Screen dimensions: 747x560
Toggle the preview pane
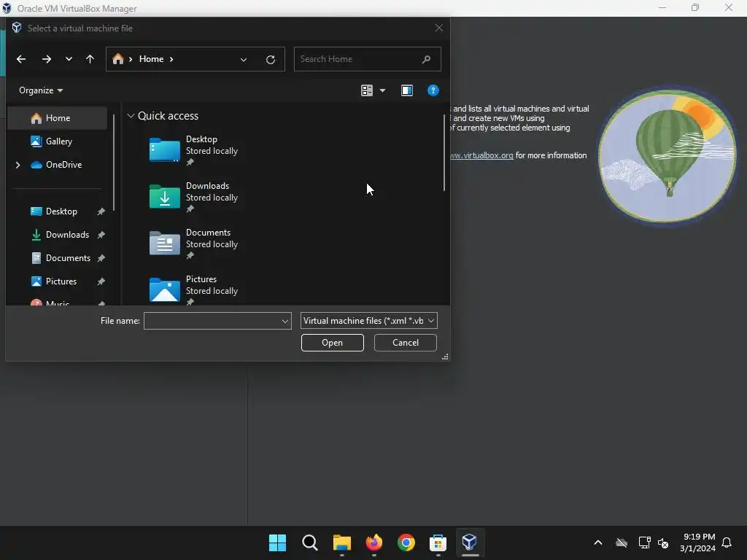click(407, 90)
